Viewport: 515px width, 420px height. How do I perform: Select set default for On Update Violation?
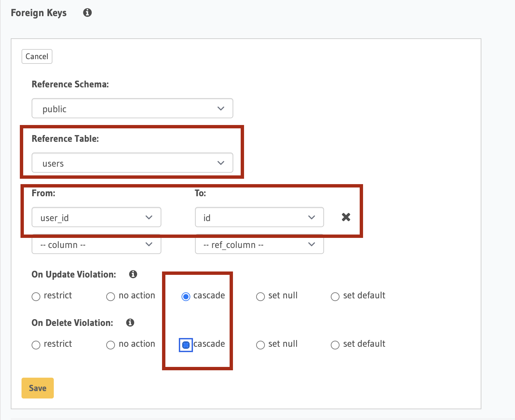335,297
